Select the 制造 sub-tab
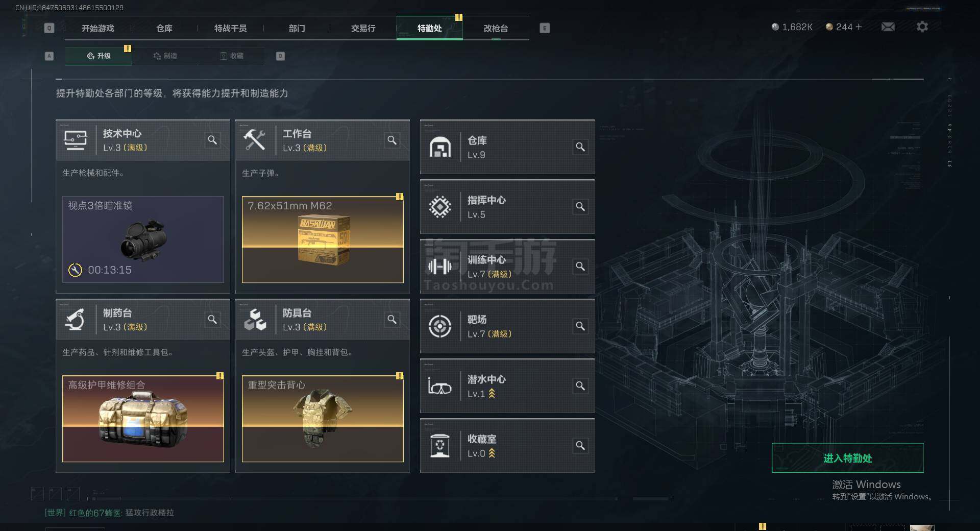Image resolution: width=980 pixels, height=531 pixels. (165, 56)
